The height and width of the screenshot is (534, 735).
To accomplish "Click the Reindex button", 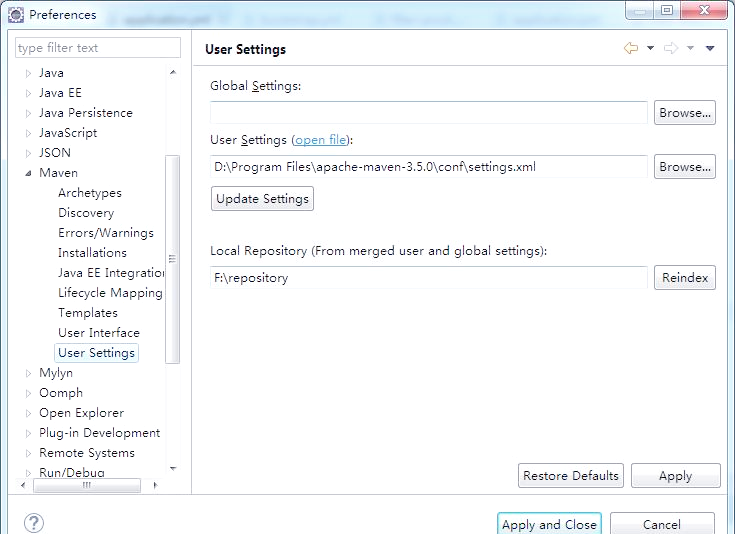I will pyautogui.click(x=685, y=278).
